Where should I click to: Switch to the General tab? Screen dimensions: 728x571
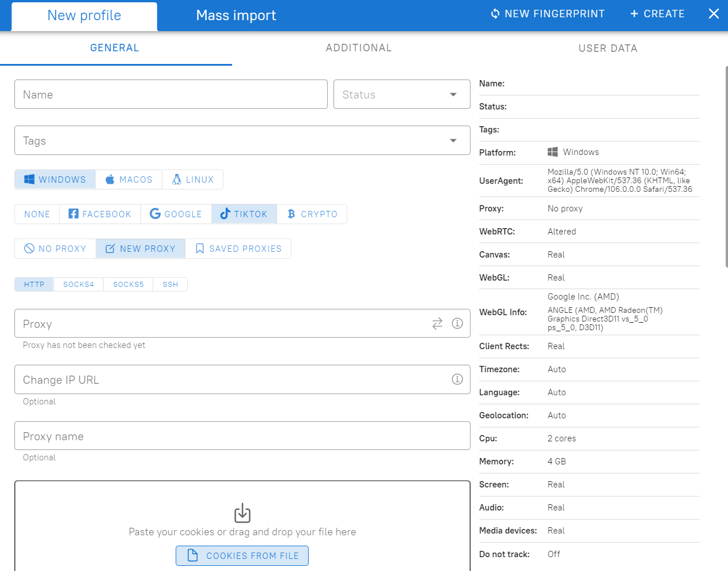click(115, 48)
